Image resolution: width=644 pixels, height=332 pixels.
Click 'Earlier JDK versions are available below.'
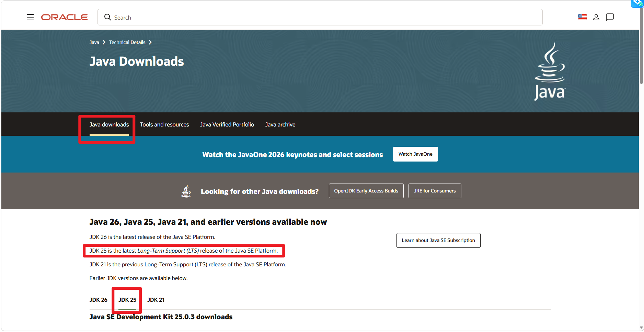pos(138,278)
